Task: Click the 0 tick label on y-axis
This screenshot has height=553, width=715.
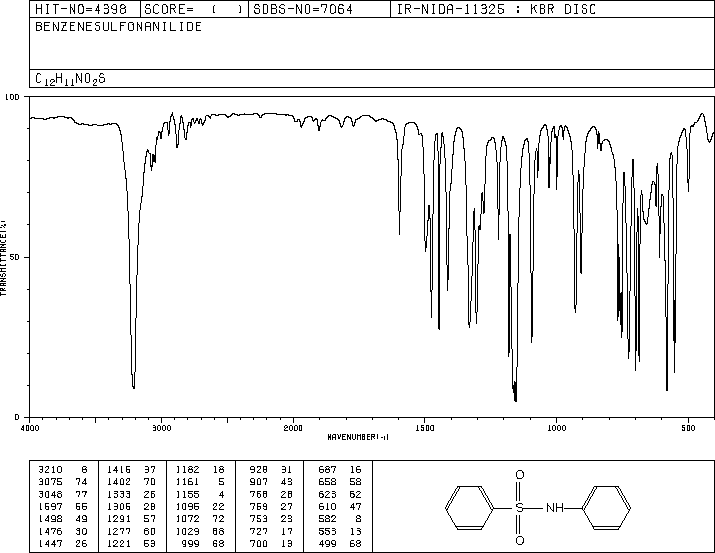Action: [x=17, y=417]
